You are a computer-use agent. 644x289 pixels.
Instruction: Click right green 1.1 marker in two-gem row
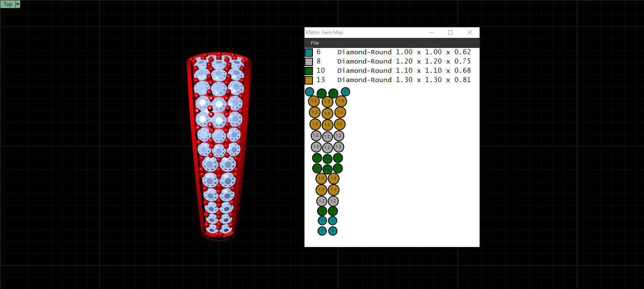pyautogui.click(x=333, y=211)
